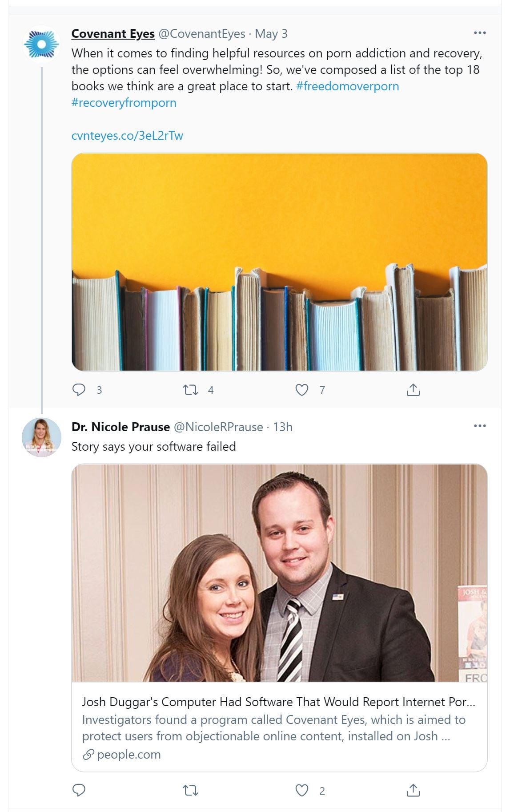Like the Covenant Eyes tweet
Viewport: 510px width, 812px height.
(302, 390)
